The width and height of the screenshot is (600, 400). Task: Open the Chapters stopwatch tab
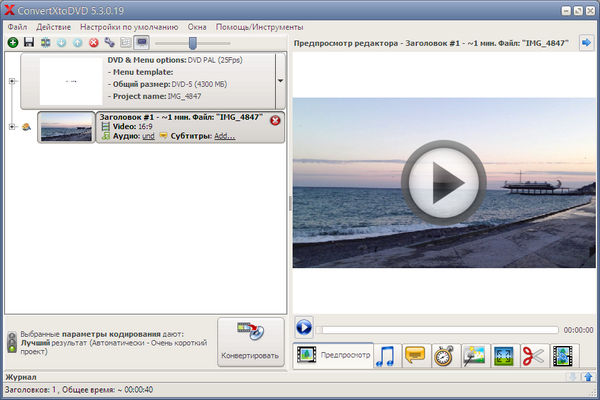pos(445,355)
